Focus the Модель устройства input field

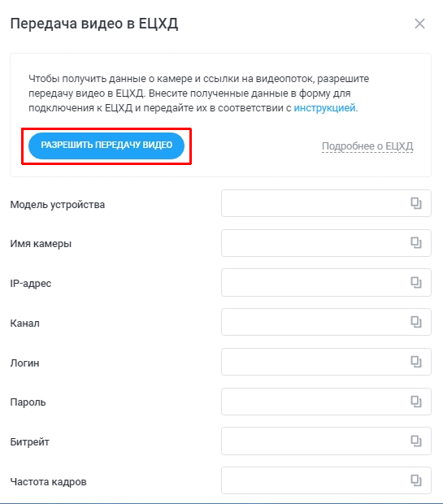tap(326, 203)
